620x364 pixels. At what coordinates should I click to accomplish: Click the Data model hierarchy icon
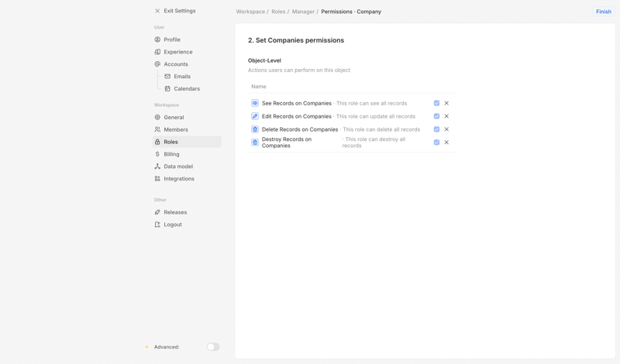tap(157, 167)
